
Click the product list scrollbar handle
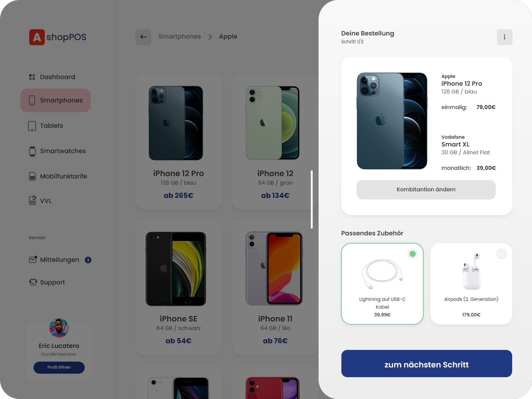click(x=312, y=199)
